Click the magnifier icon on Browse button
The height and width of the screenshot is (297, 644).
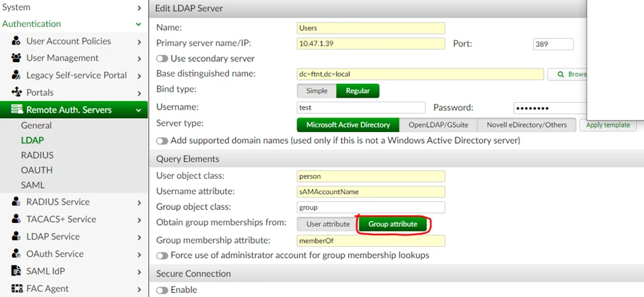pos(561,74)
